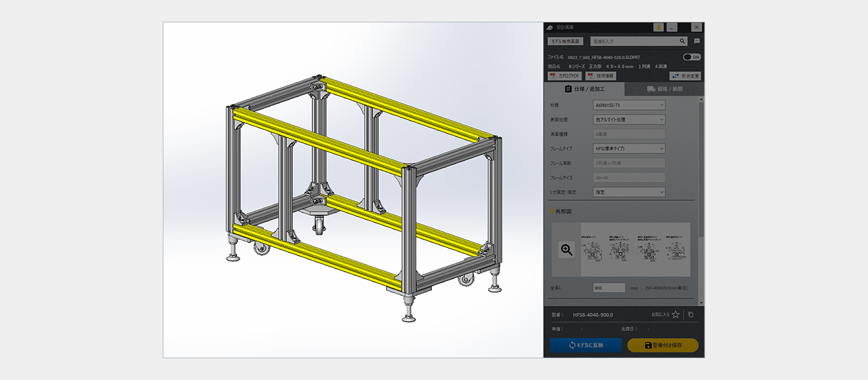Toggle the ON switch
This screenshot has width=868, height=380.
click(692, 57)
